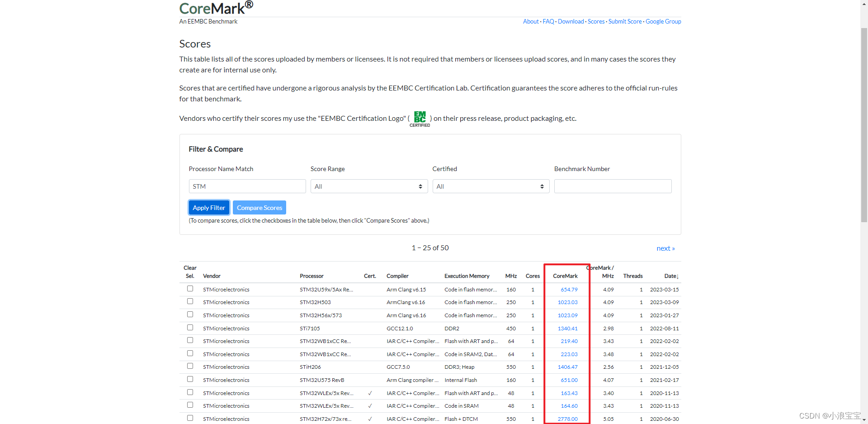The width and height of the screenshot is (868, 424).
Task: Sort by the MHz column header
Action: [511, 276]
